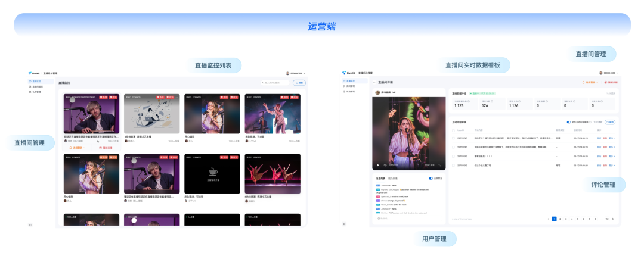Expand 远程警告 under the first stream card
The width and height of the screenshot is (644, 259).
[77, 148]
